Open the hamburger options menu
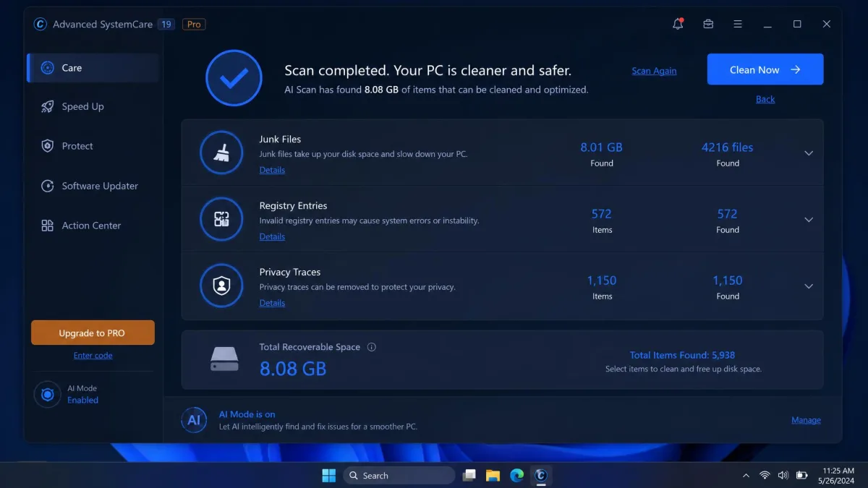The image size is (868, 488). tap(738, 24)
